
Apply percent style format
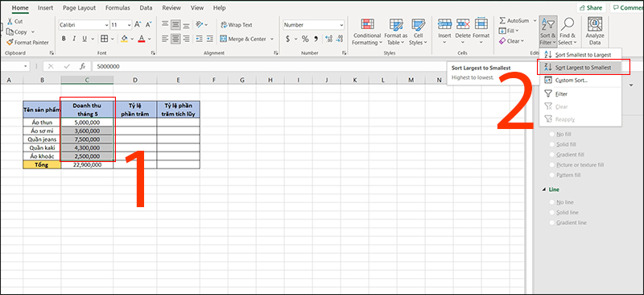tap(305, 39)
